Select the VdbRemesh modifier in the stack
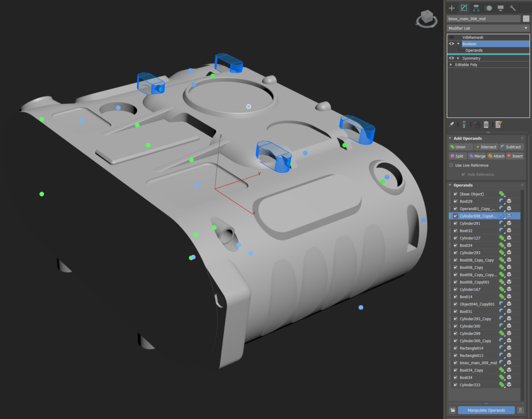Viewport: 532px width, 419px height. 473,37
